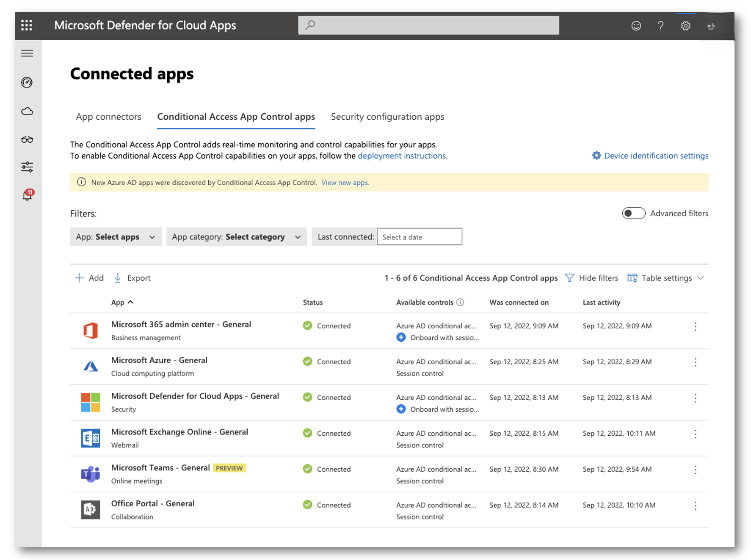The width and height of the screenshot is (751, 560).
Task: Open the deployment instructions link
Action: [x=402, y=156]
